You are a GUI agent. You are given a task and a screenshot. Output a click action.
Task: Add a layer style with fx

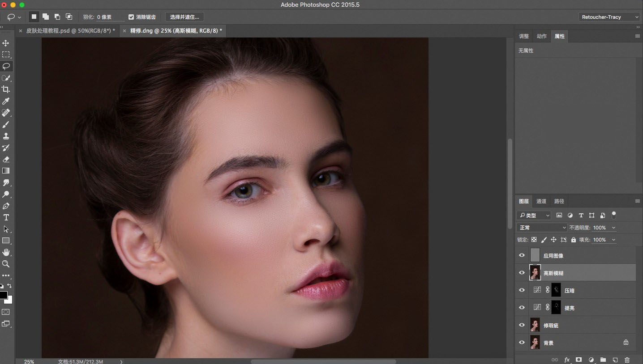coord(567,360)
